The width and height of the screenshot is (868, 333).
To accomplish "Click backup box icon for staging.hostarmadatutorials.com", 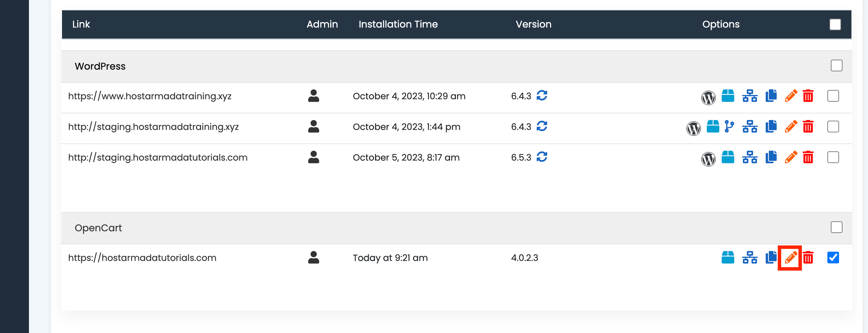I will 728,157.
